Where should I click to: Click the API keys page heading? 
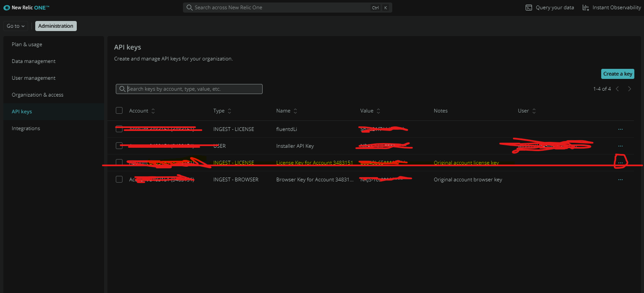pos(128,47)
